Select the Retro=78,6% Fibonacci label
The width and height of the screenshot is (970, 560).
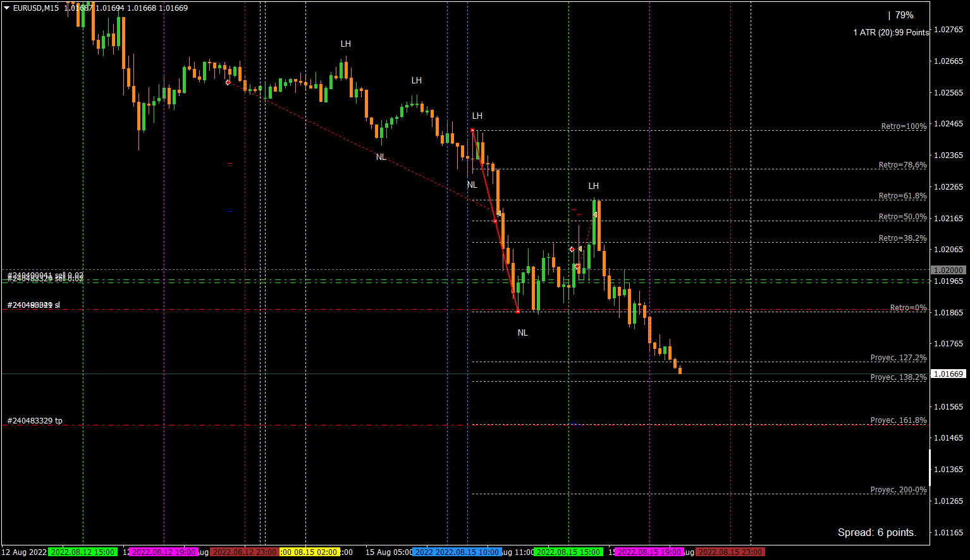[x=902, y=165]
